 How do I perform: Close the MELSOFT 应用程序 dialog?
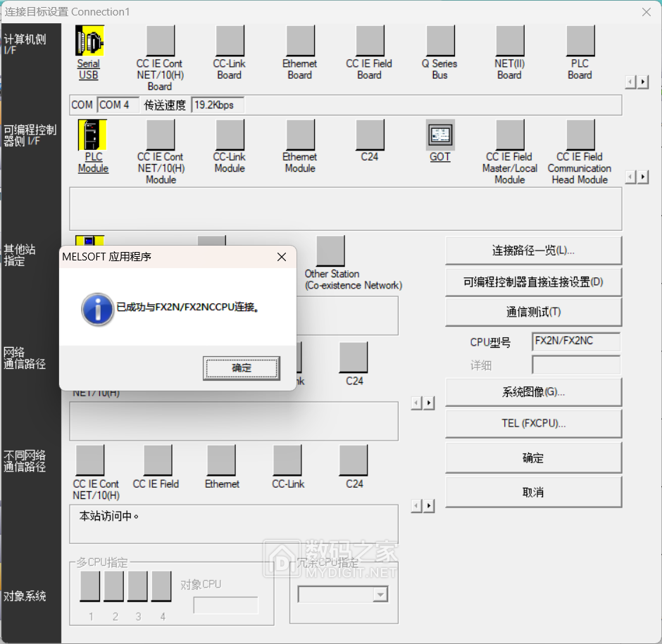(x=282, y=257)
